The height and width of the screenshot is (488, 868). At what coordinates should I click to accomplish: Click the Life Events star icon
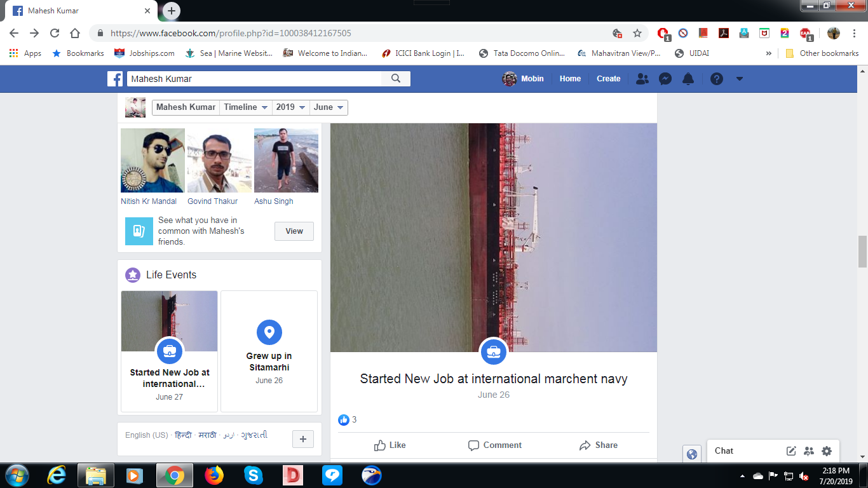tap(133, 275)
